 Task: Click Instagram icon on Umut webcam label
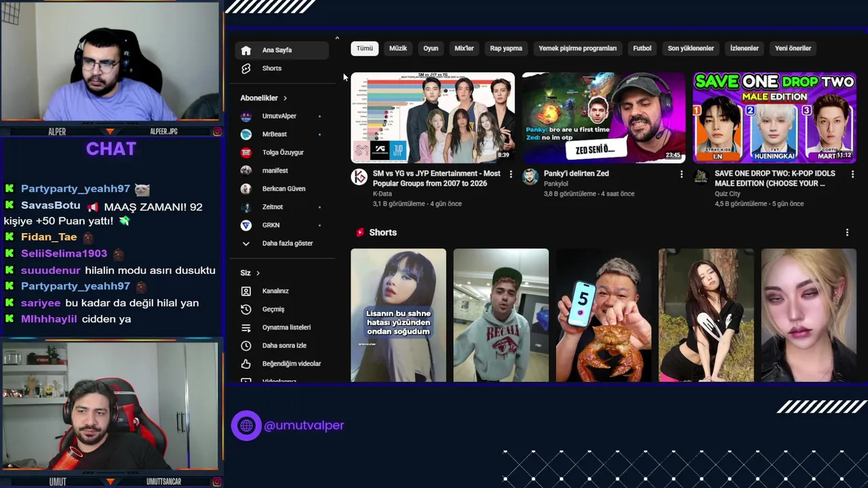tap(217, 482)
